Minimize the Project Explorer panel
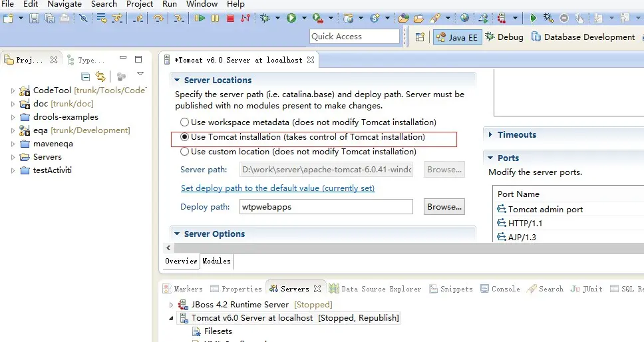 [x=123, y=59]
